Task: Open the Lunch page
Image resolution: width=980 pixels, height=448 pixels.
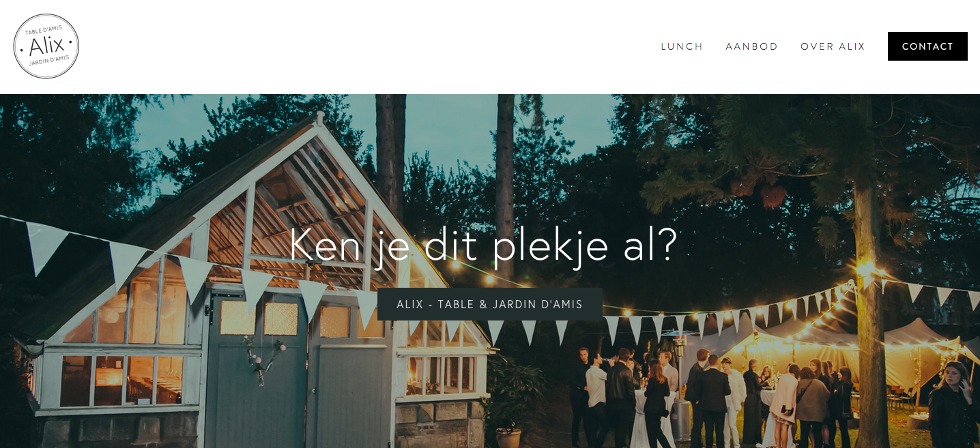Action: click(x=682, y=46)
